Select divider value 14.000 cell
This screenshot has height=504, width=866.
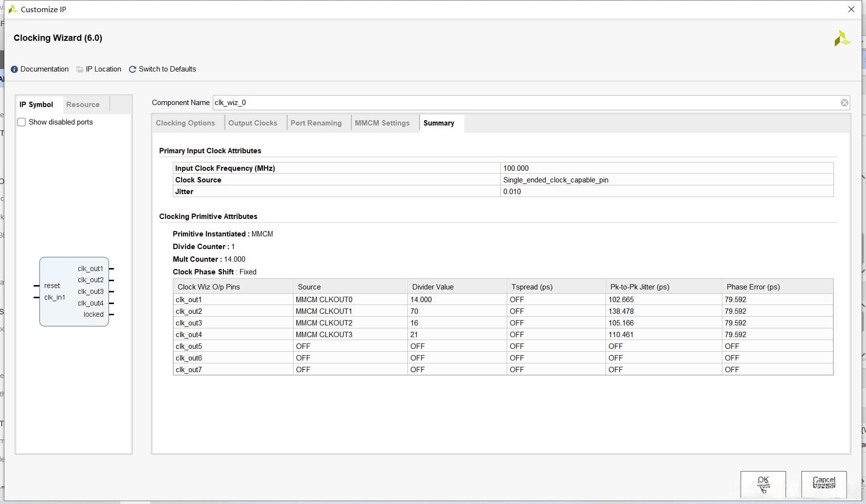[x=457, y=300]
